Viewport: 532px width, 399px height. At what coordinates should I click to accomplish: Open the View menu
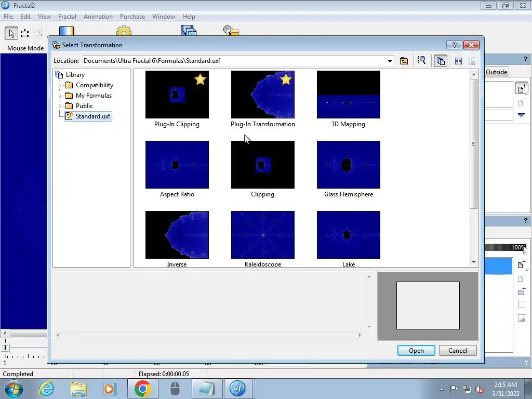pos(44,17)
